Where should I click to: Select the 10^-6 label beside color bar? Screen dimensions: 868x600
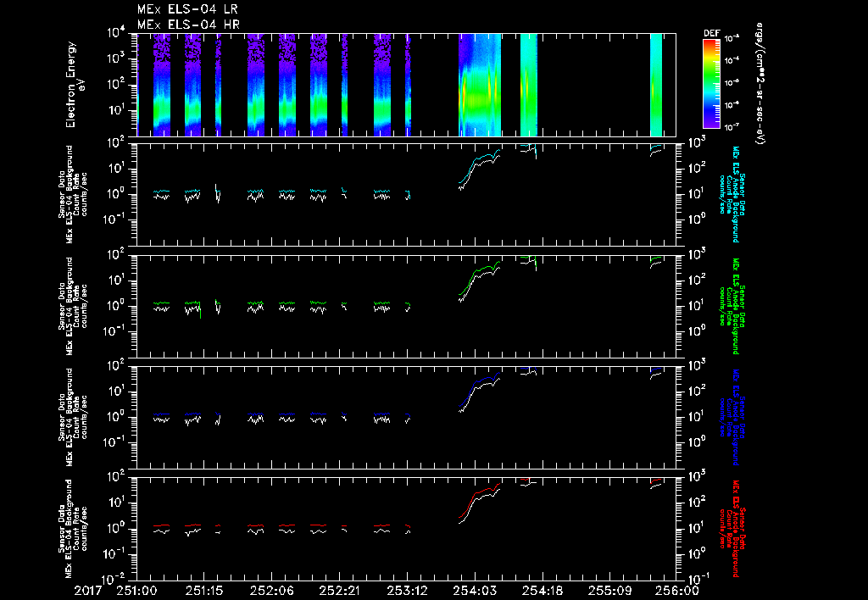coord(732,104)
